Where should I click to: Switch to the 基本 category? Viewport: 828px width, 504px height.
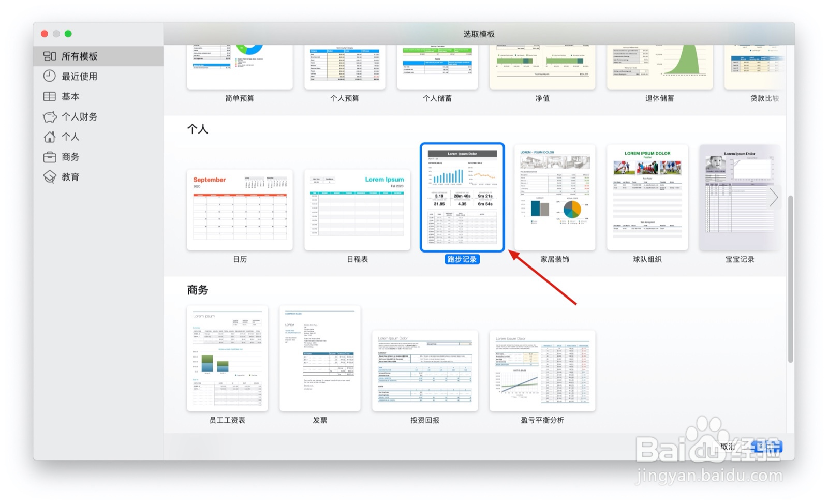click(x=98, y=96)
